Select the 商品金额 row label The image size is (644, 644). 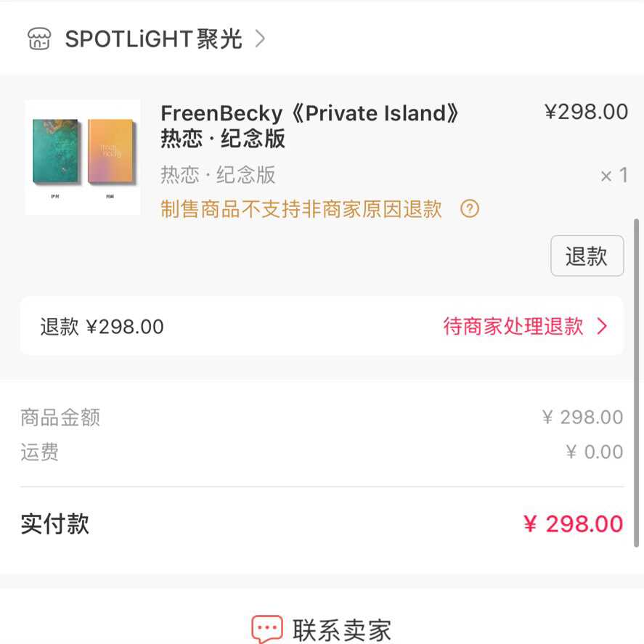click(60, 417)
